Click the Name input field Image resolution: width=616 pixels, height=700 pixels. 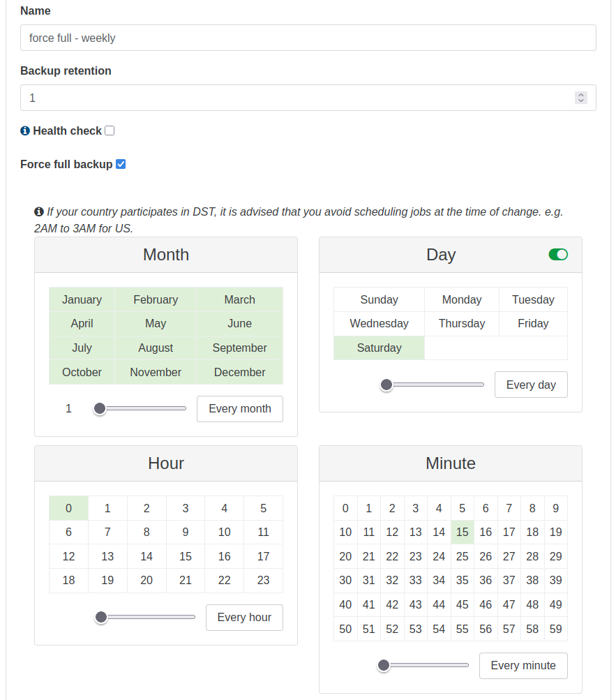tap(308, 38)
